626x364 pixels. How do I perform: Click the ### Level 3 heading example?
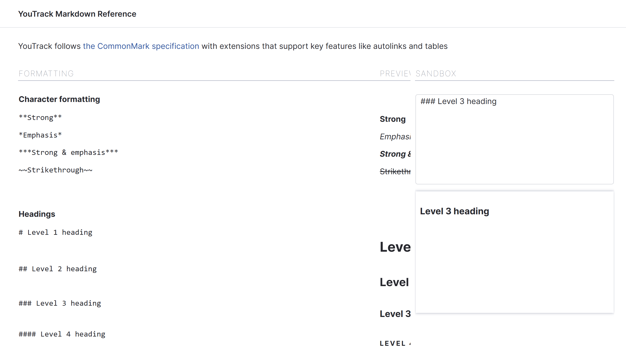[60, 303]
